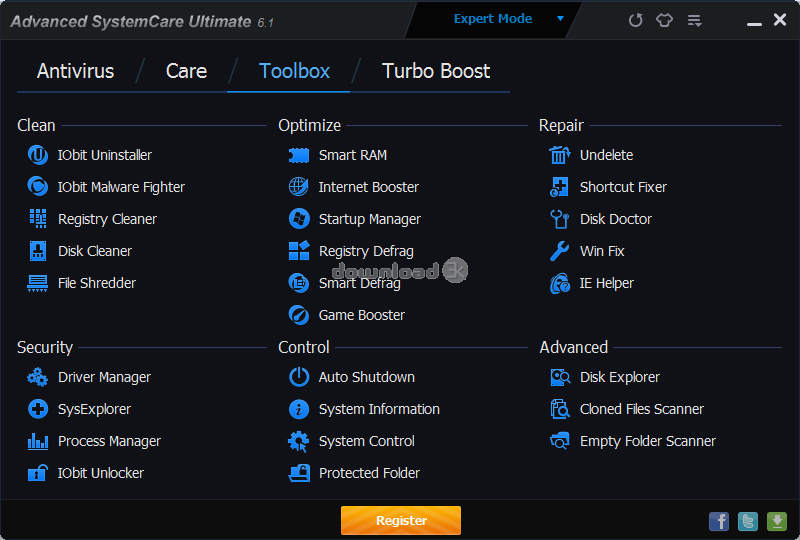Expand the Expert Mode dropdown arrow
The width and height of the screenshot is (800, 540).
click(x=560, y=18)
